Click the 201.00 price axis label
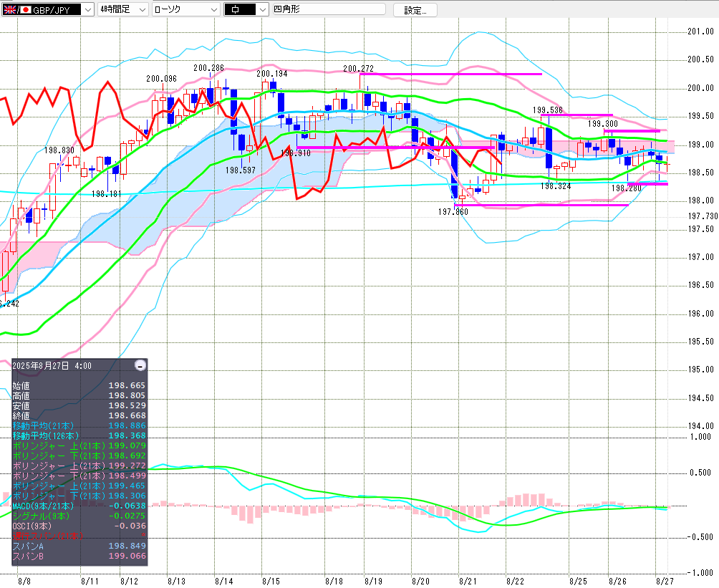Image resolution: width=719 pixels, height=588 pixels. [x=700, y=32]
